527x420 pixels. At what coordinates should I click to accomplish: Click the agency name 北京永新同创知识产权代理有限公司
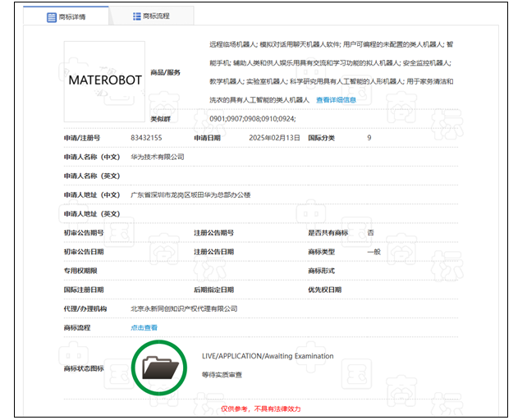[x=184, y=308]
